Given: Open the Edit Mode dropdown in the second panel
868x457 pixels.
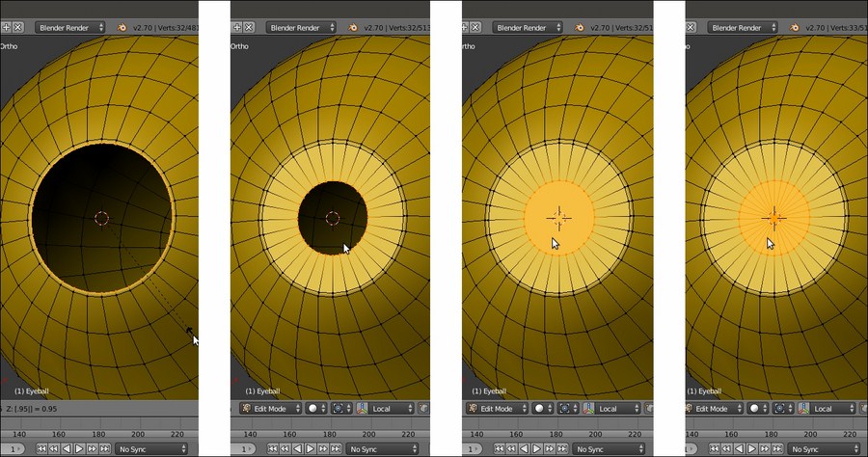Looking at the screenshot, I should tap(274, 409).
